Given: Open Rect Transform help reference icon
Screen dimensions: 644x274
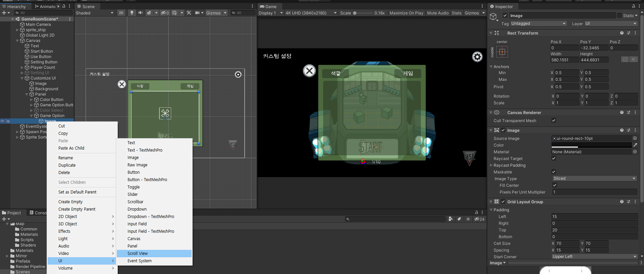Looking at the screenshot, I should pyautogui.click(x=622, y=33).
